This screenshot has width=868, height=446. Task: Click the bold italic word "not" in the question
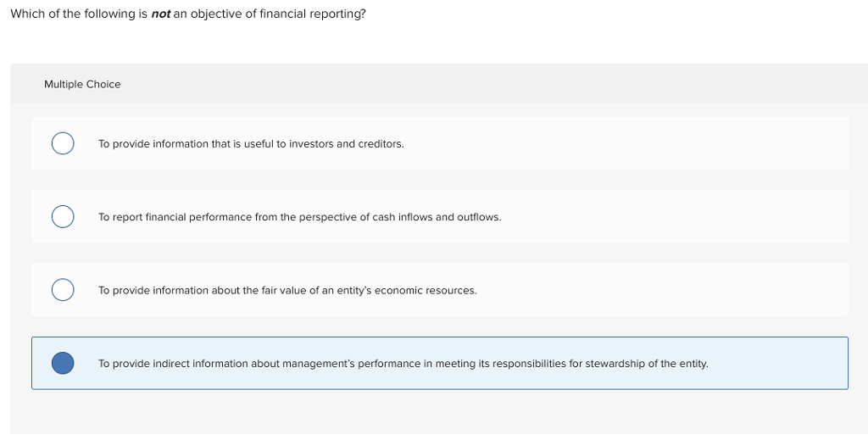(x=161, y=14)
